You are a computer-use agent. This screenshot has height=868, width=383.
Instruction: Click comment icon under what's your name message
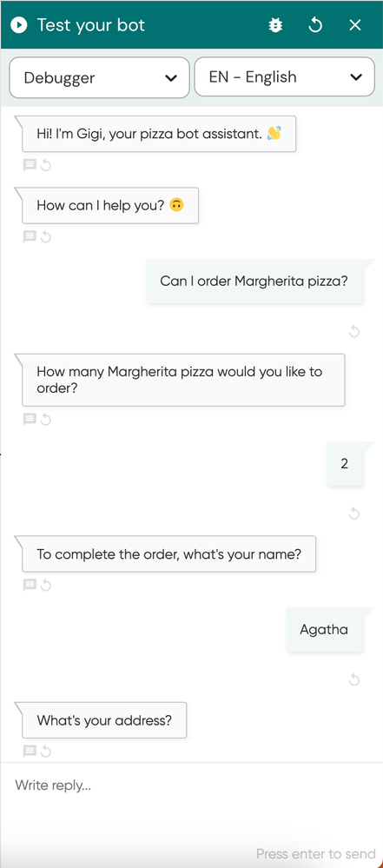tap(30, 585)
